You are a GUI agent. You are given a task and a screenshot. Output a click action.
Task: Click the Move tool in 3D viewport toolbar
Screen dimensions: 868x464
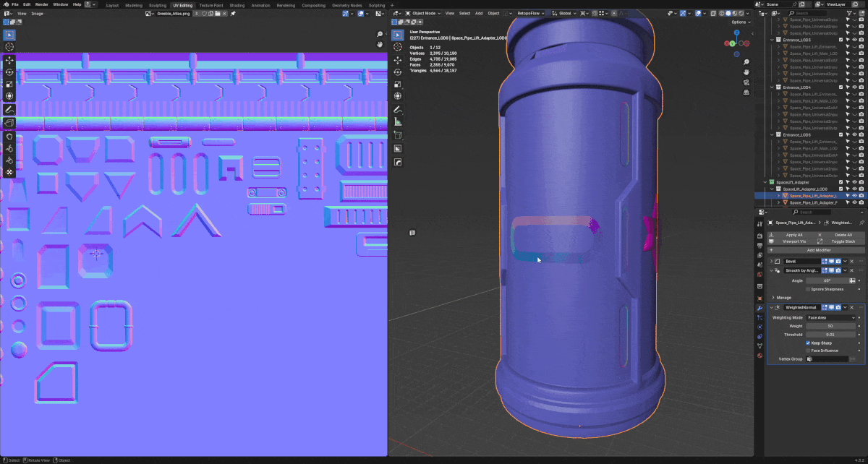398,60
